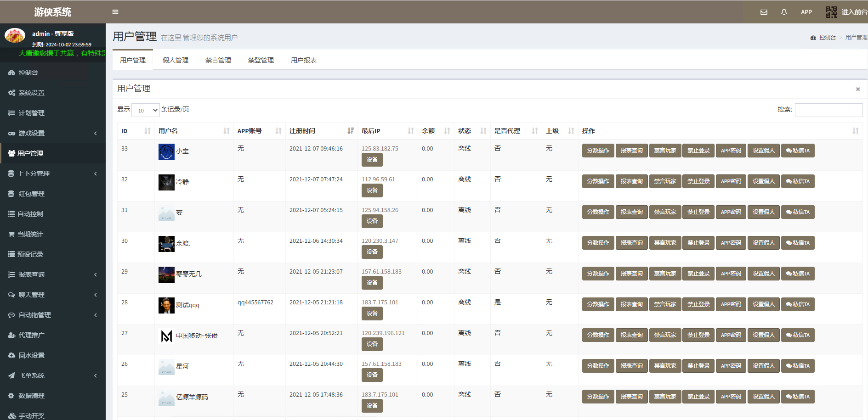Image resolution: width=868 pixels, height=420 pixels.
Task: Click 私信TA button for user 测试qqq
Action: 798,304
